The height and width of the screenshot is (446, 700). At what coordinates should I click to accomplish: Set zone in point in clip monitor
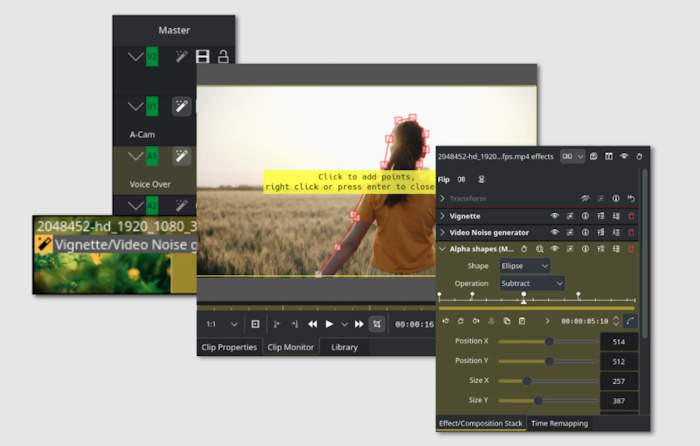point(276,324)
